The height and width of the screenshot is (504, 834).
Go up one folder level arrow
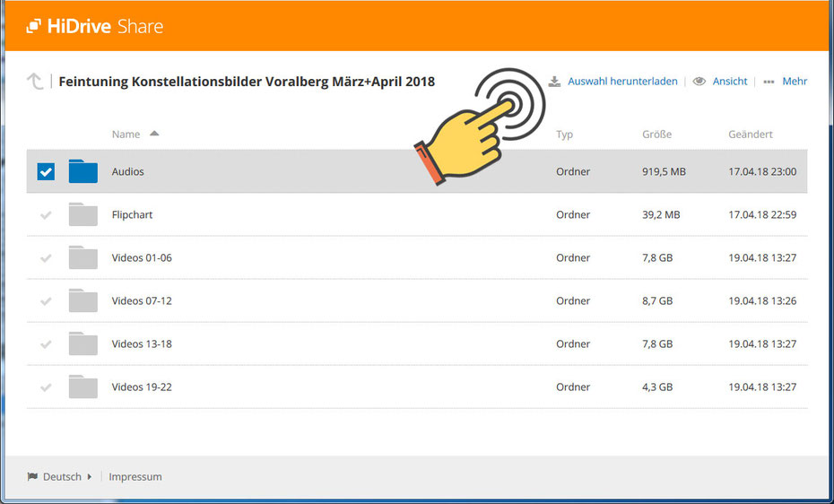coord(35,82)
